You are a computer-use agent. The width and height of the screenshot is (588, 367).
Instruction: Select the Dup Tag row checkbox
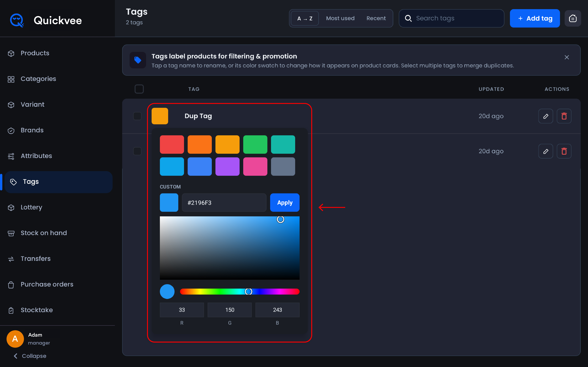[x=137, y=116]
